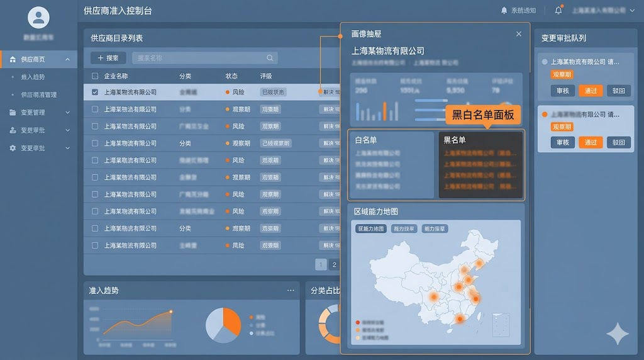
Task: Click 通过 on the grey-dot queue card
Action: (591, 91)
